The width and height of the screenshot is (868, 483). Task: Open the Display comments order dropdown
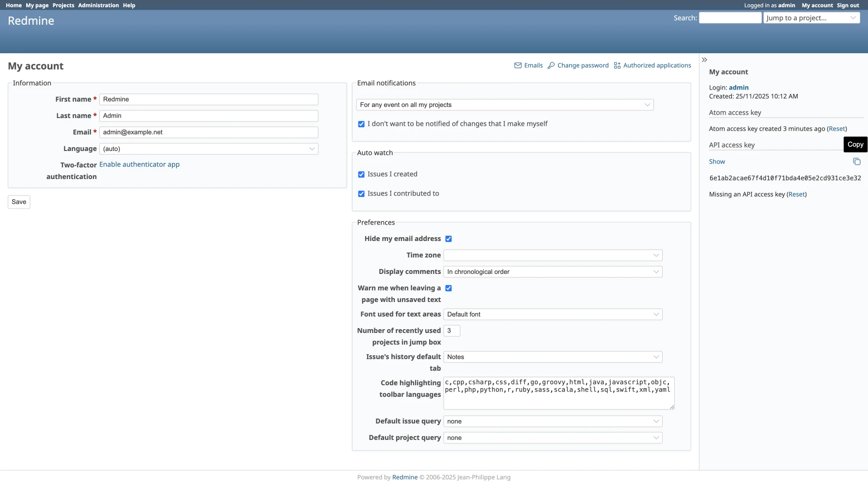pos(553,272)
